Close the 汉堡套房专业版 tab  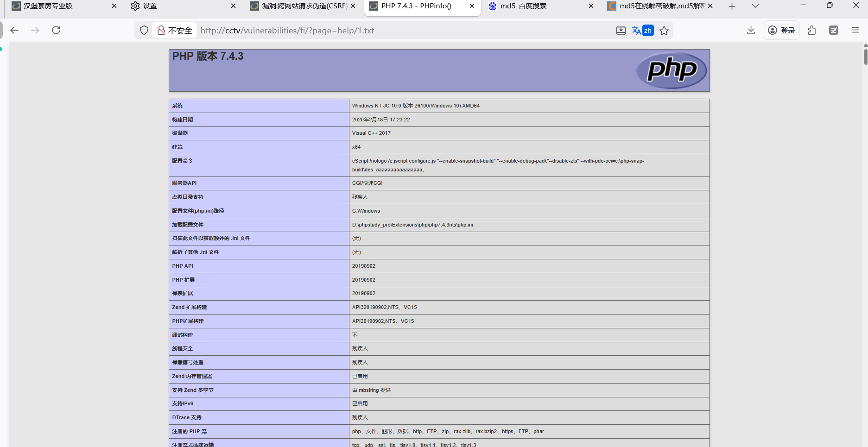click(x=114, y=6)
